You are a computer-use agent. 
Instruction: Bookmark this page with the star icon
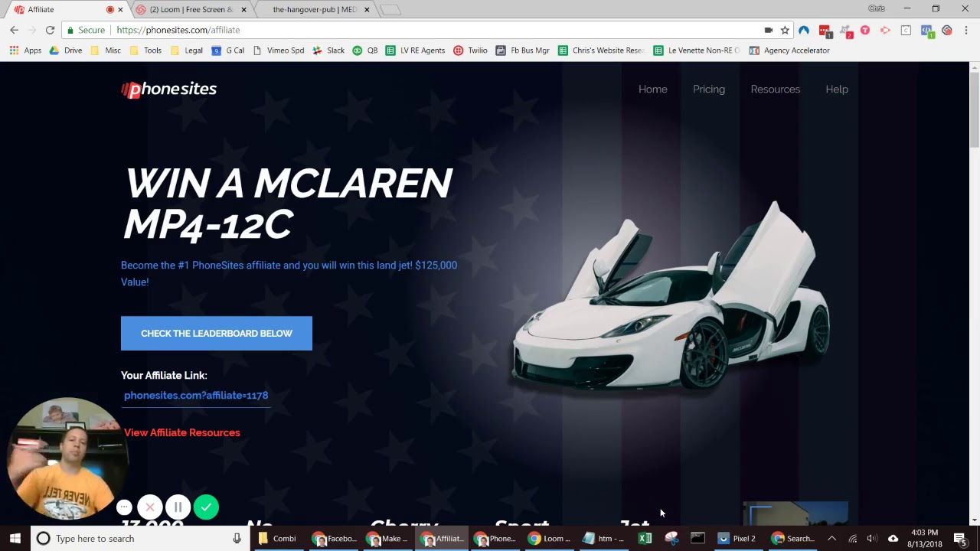click(785, 30)
